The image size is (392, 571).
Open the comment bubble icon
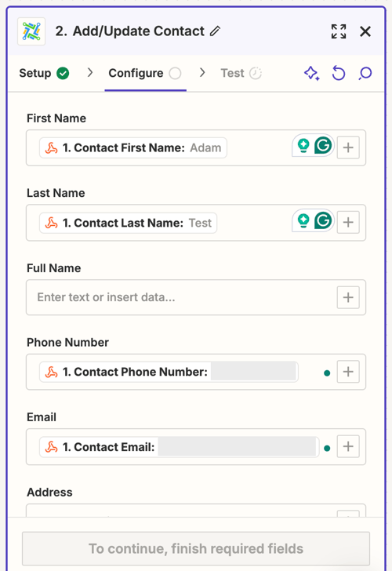(365, 73)
